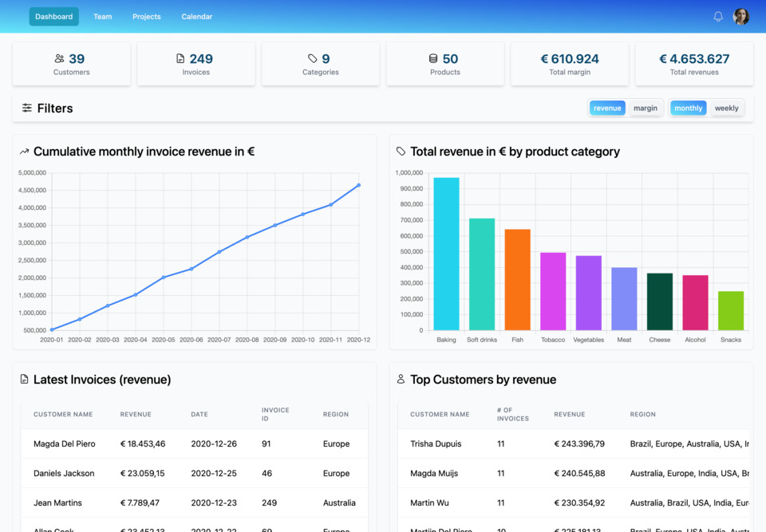Viewport: 766px width, 532px height.
Task: Click the tag icon on the product category chart
Action: click(x=401, y=151)
